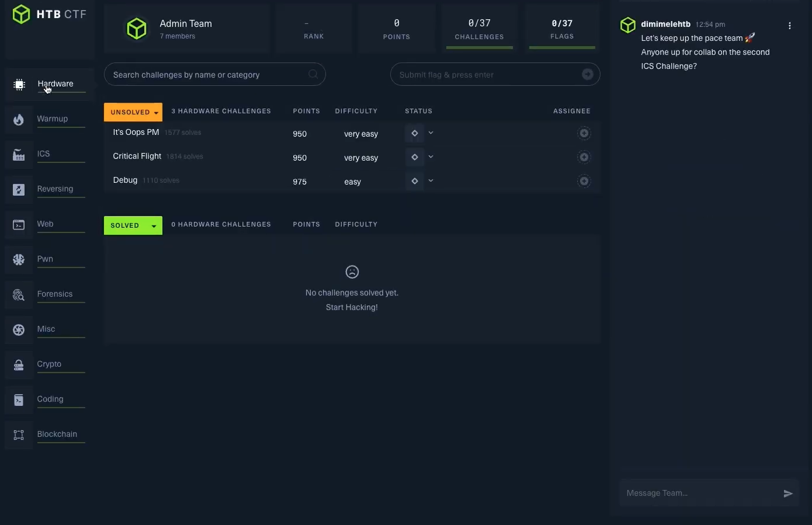Image resolution: width=812 pixels, height=525 pixels.
Task: Click the submit flag arrow icon
Action: (588, 74)
